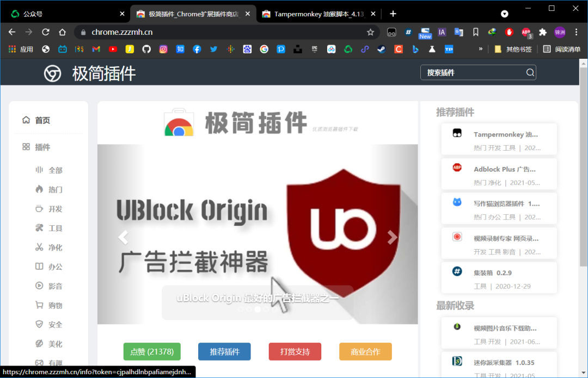The image size is (588, 378).
Task: Open the 应用 apps shortcut
Action: [x=21, y=49]
